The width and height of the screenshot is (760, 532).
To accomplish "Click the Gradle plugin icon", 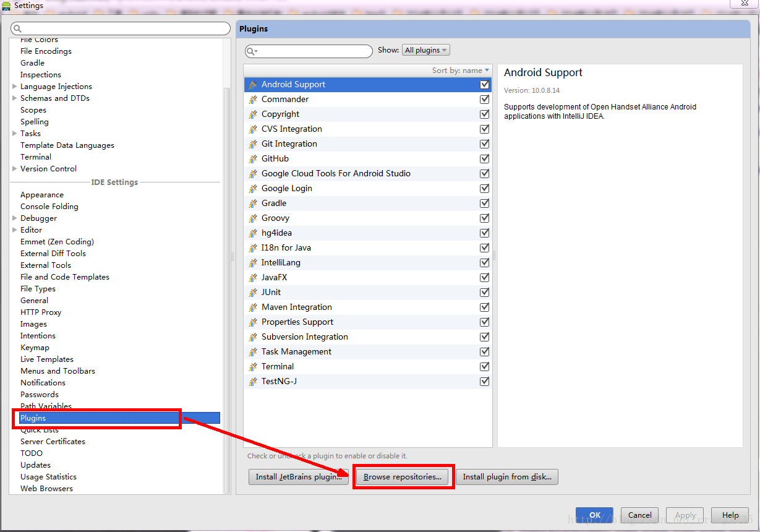I will tap(253, 204).
